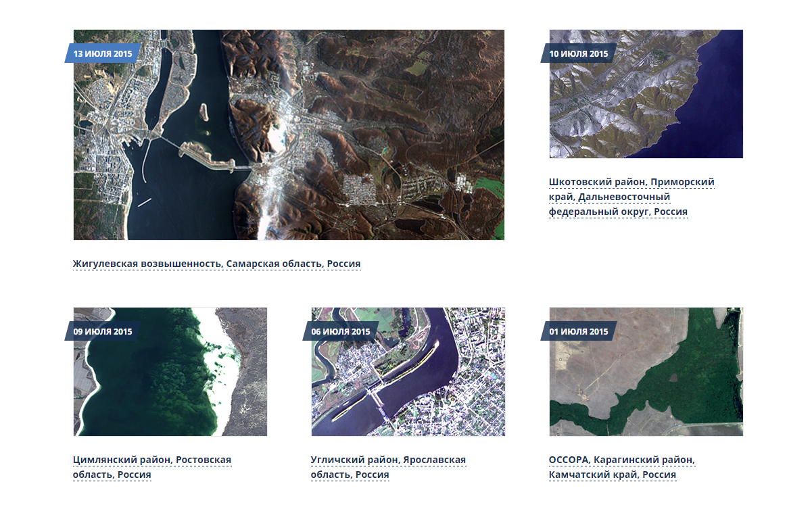The width and height of the screenshot is (812, 507).
Task: Click the 13 июля 2015 date label
Action: pyautogui.click(x=103, y=53)
